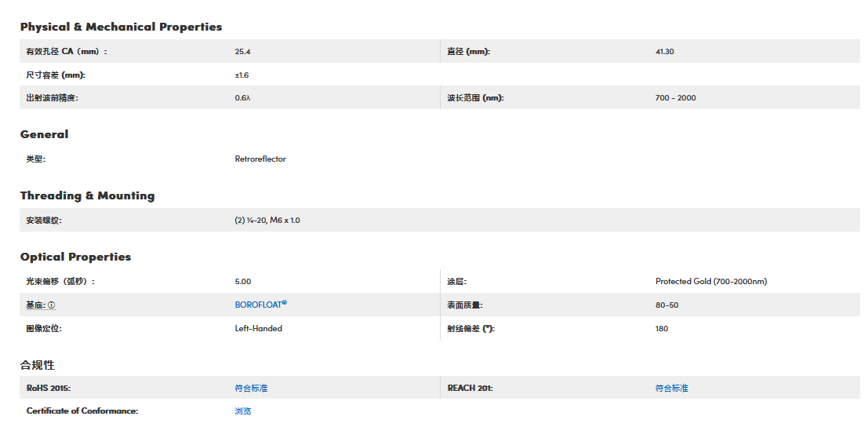
Task: Open the RoHS 2015 符合标准 link
Action: click(x=251, y=388)
